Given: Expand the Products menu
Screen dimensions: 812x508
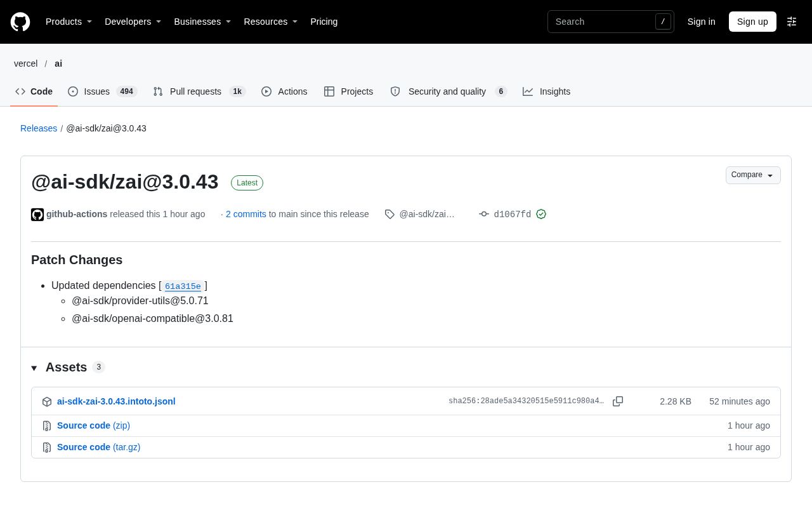Looking at the screenshot, I should click(69, 22).
